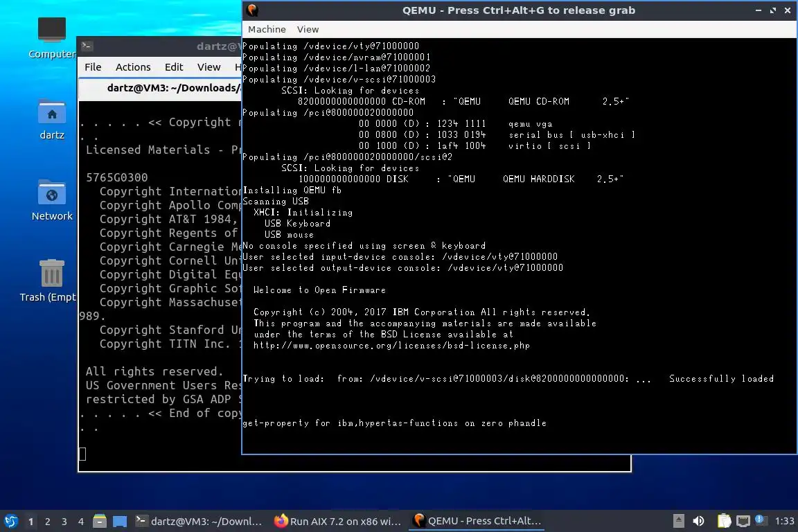The width and height of the screenshot is (798, 532).
Task: Click 'Copyright TITN Inc.' line in terminal
Action: [170, 344]
